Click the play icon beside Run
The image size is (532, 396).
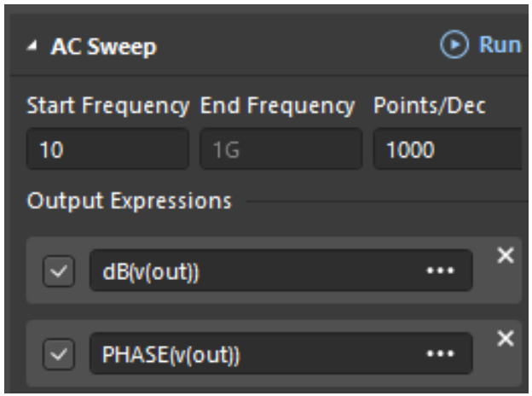454,46
